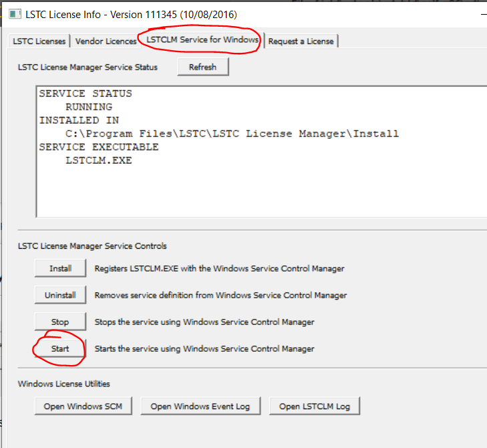Click the Install service button
The width and height of the screenshot is (487, 448).
[60, 268]
